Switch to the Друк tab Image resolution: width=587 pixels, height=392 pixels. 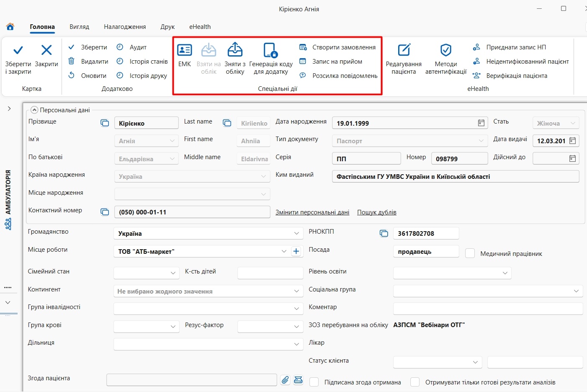(167, 27)
